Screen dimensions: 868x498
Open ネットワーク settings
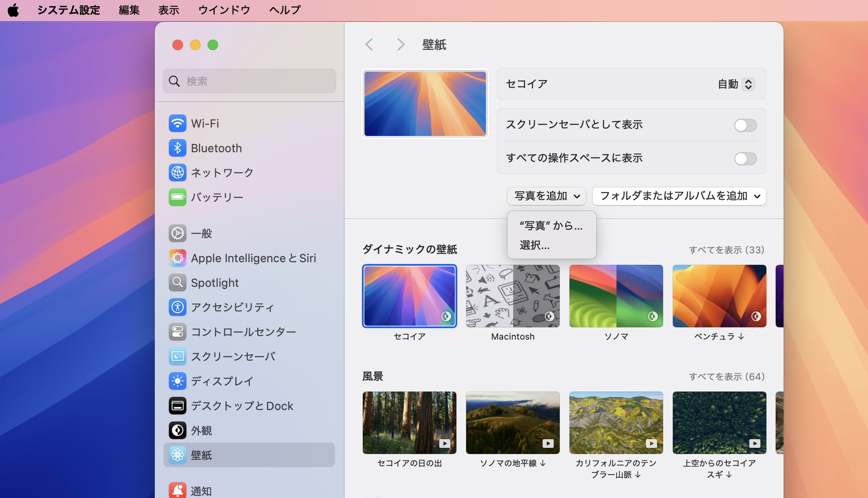click(x=222, y=172)
